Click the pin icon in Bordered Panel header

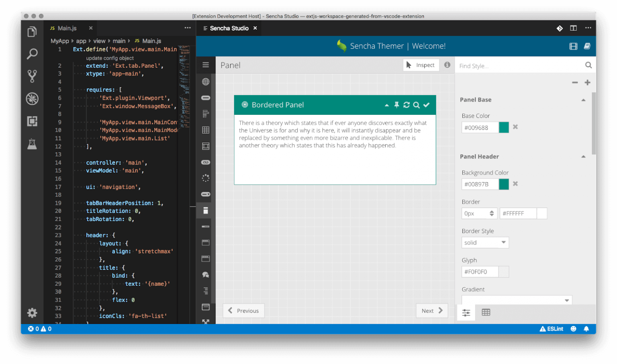pyautogui.click(x=396, y=105)
